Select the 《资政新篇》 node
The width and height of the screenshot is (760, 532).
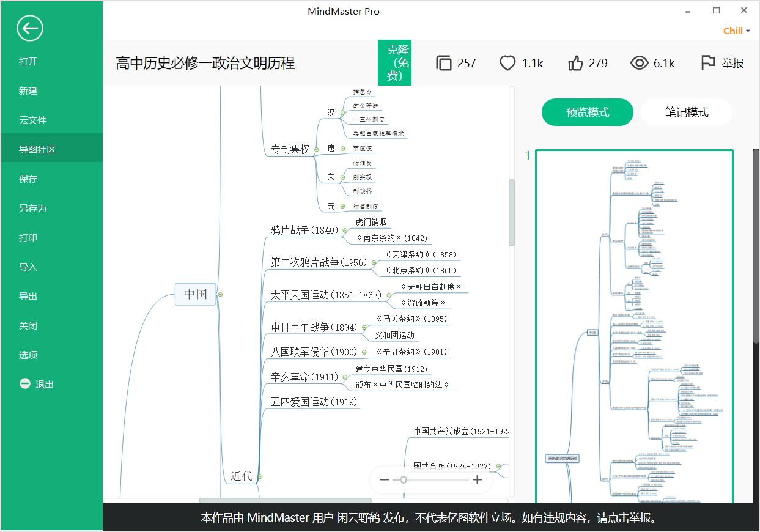(x=422, y=303)
